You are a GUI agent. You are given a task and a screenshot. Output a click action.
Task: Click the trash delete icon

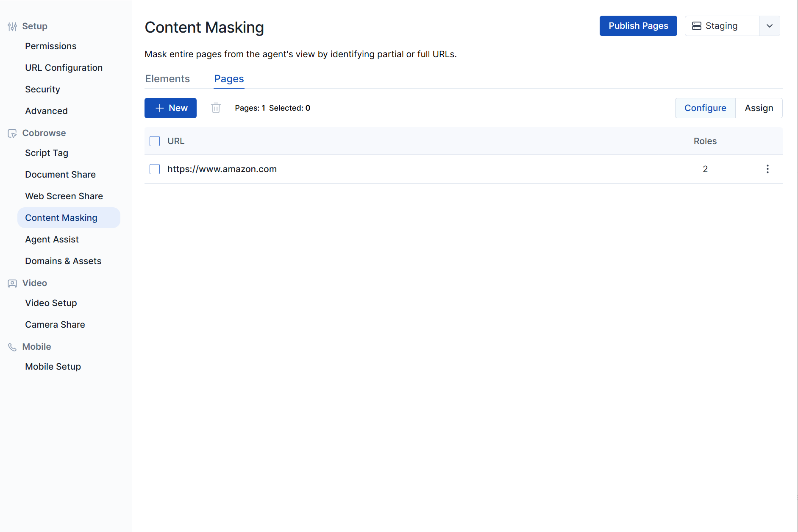(216, 108)
